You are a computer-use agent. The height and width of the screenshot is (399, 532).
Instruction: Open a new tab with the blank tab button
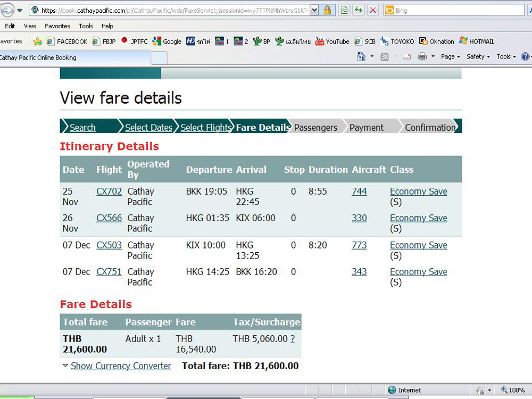159,57
